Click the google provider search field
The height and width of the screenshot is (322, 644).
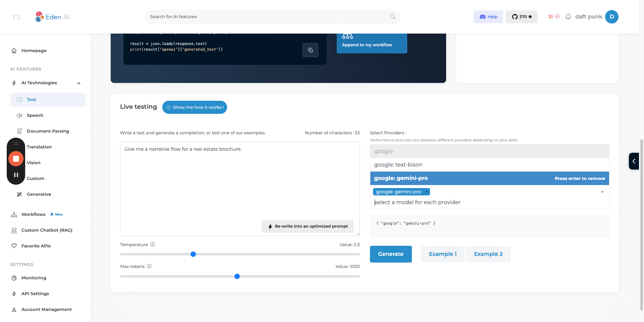[x=489, y=151]
